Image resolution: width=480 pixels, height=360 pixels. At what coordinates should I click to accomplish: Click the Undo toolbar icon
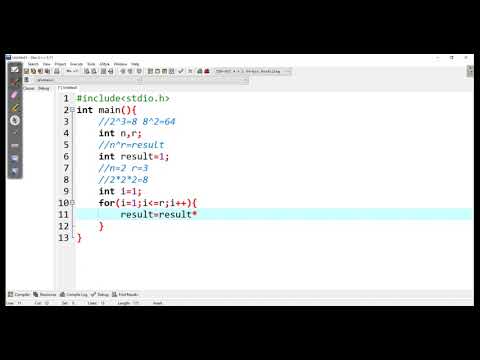(69, 71)
